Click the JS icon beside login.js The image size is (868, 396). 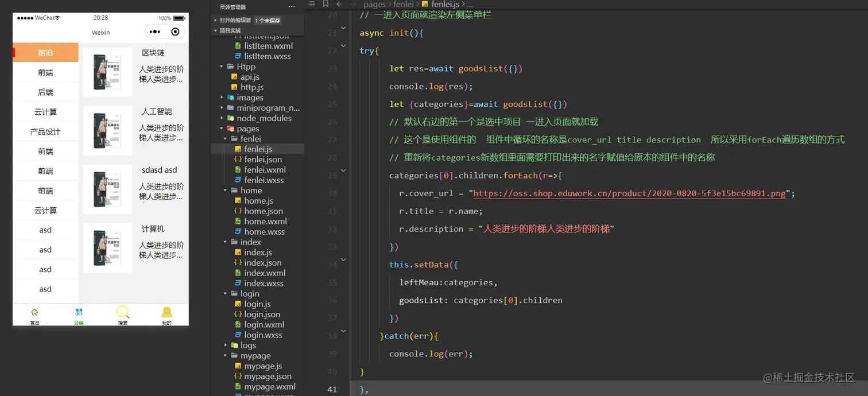point(238,304)
